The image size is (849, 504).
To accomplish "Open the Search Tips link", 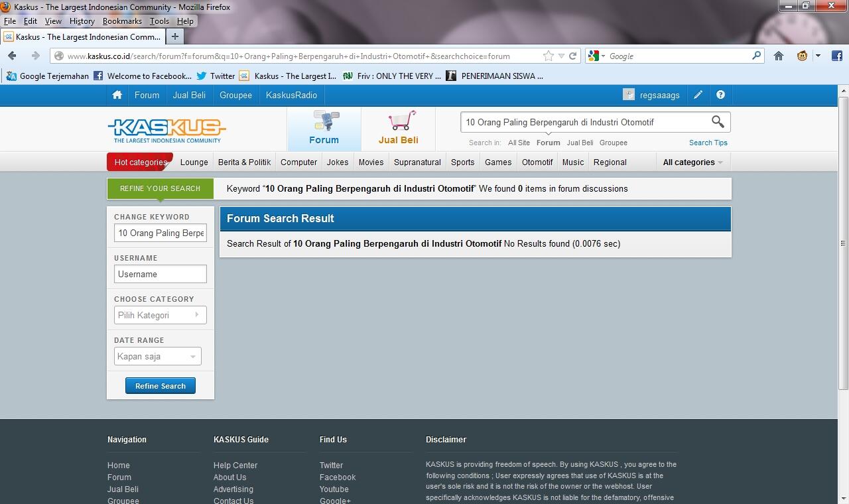I will [708, 143].
